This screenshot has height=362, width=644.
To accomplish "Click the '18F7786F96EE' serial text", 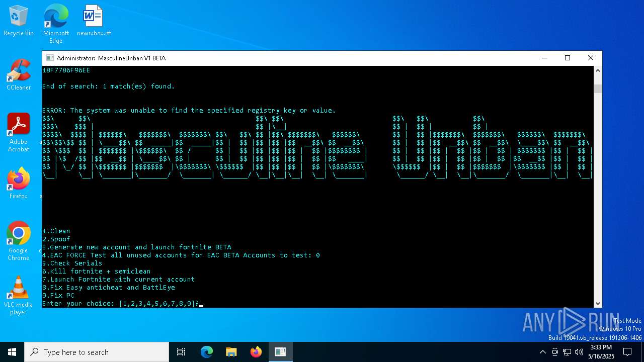I will pos(66,70).
